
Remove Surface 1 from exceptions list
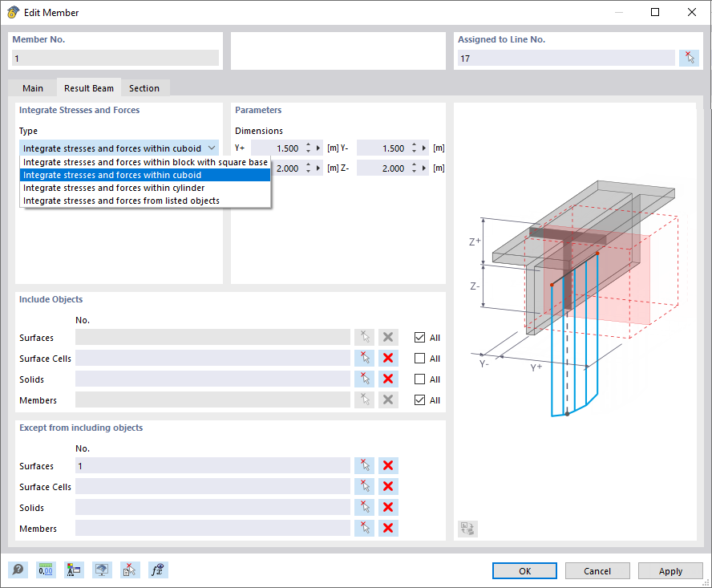point(388,465)
